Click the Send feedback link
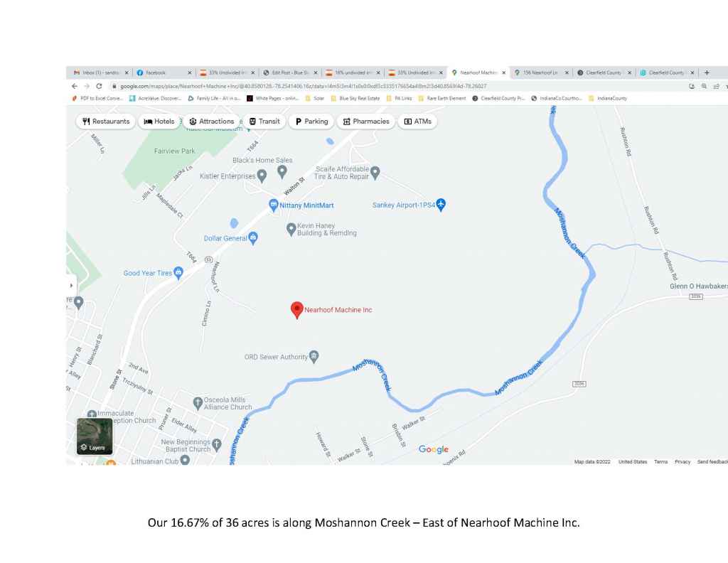Viewport: 728px width, 563px height. click(x=712, y=462)
